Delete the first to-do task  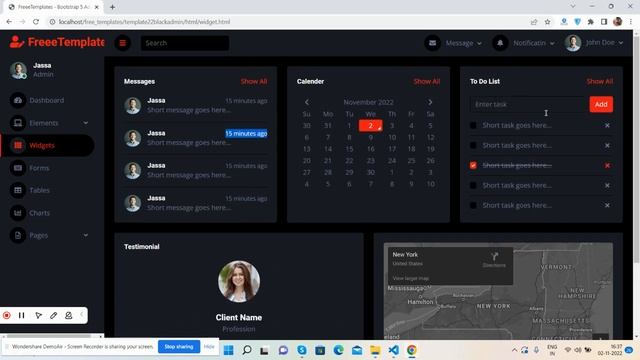click(607, 125)
